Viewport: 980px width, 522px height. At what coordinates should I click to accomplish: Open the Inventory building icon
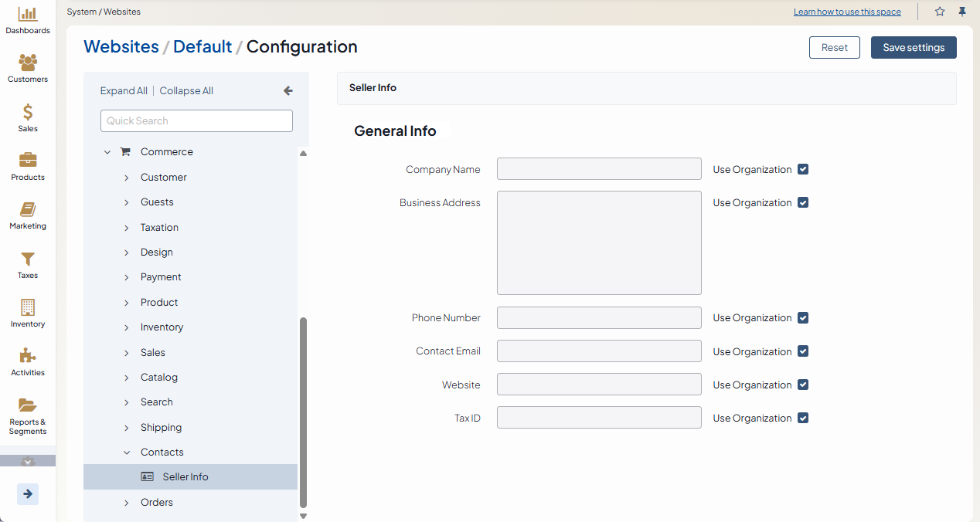[28, 308]
